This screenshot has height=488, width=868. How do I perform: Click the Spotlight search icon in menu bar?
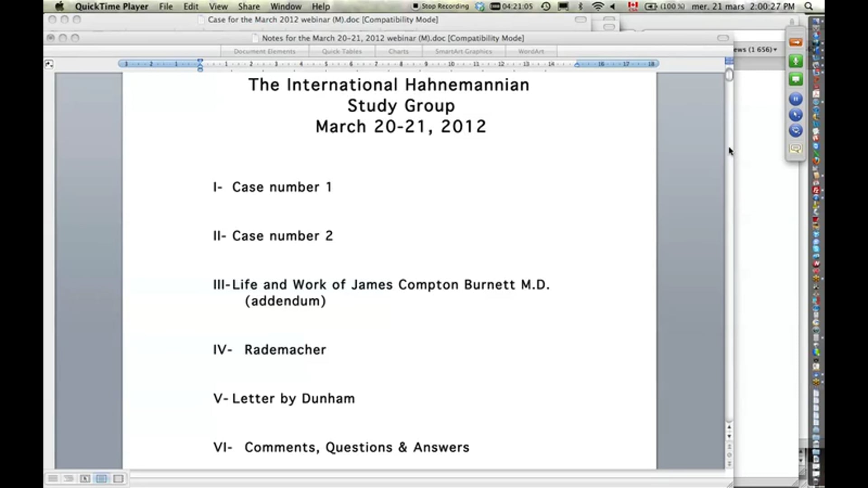coord(808,6)
